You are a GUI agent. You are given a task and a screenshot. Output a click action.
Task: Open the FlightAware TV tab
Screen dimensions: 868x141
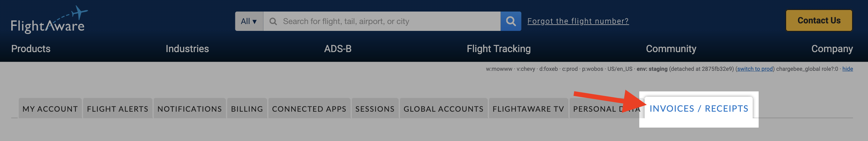click(528, 108)
